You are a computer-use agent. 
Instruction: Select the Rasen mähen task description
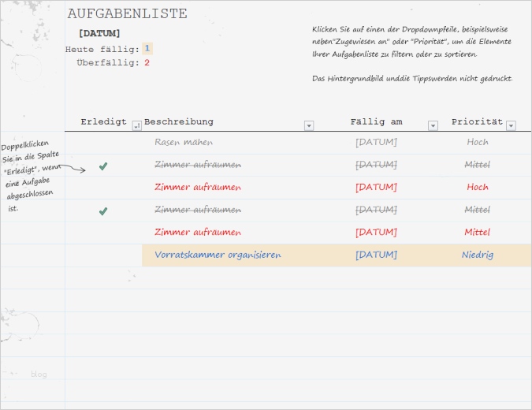click(184, 143)
